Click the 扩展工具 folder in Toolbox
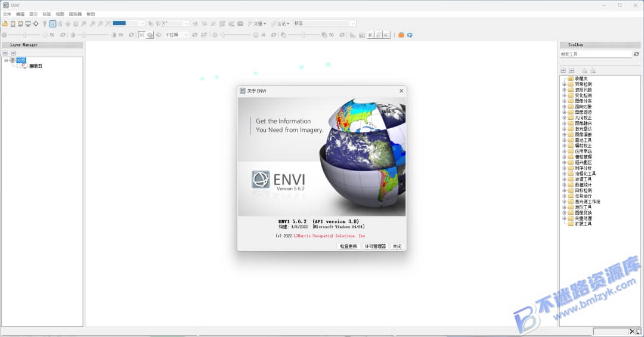644x337 pixels. tap(583, 224)
